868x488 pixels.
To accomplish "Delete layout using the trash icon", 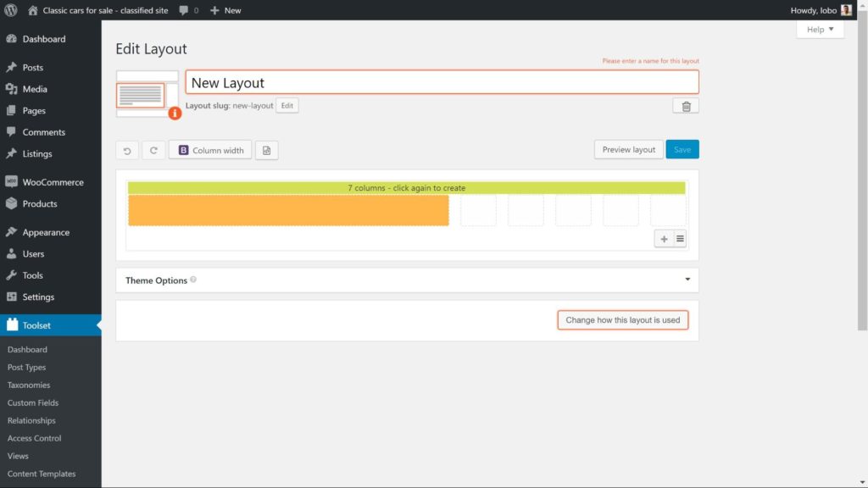I will click(686, 106).
